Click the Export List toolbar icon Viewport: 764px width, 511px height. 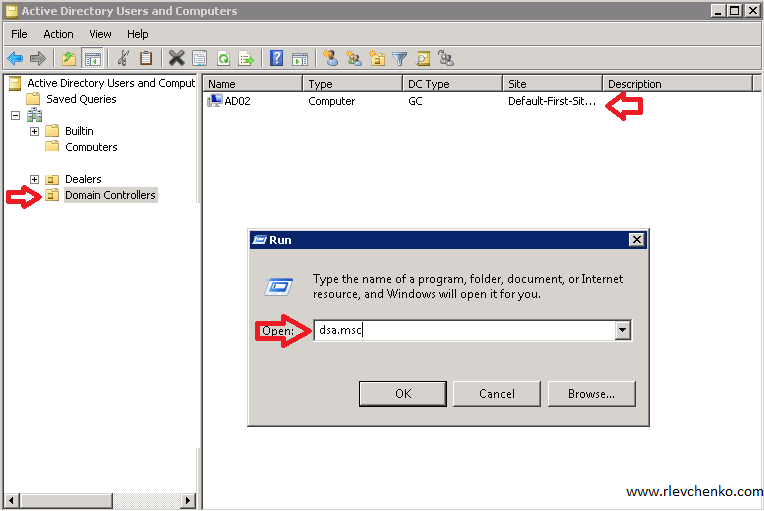coord(246,58)
